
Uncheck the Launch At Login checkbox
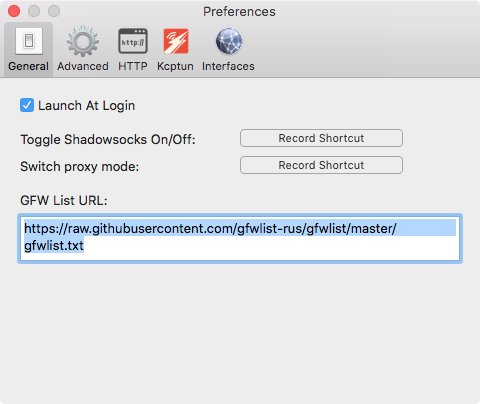click(27, 105)
